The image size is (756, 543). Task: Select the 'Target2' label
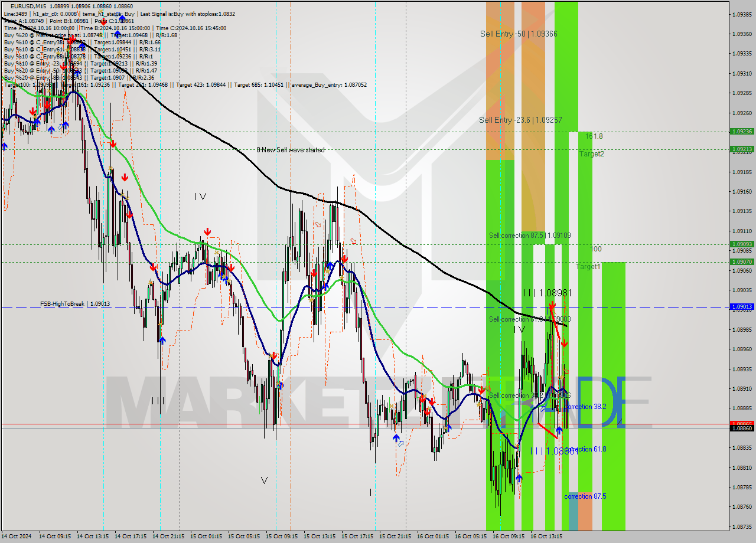[x=591, y=154]
